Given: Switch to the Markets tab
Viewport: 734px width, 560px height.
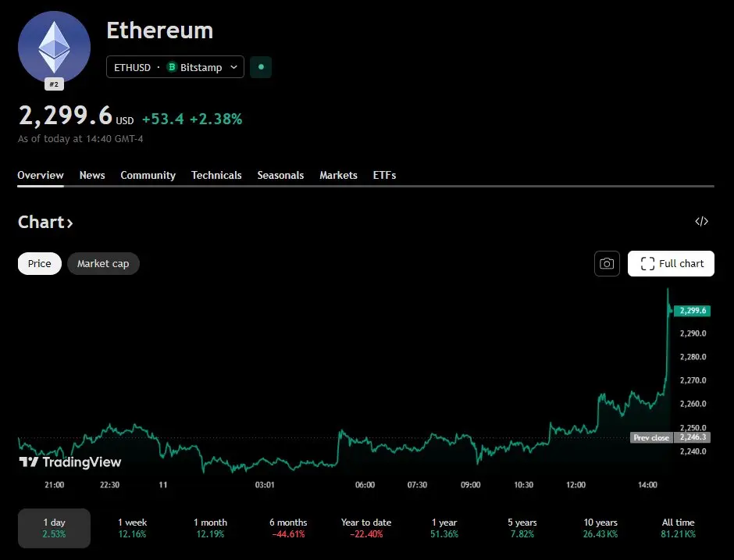Looking at the screenshot, I should coord(338,175).
